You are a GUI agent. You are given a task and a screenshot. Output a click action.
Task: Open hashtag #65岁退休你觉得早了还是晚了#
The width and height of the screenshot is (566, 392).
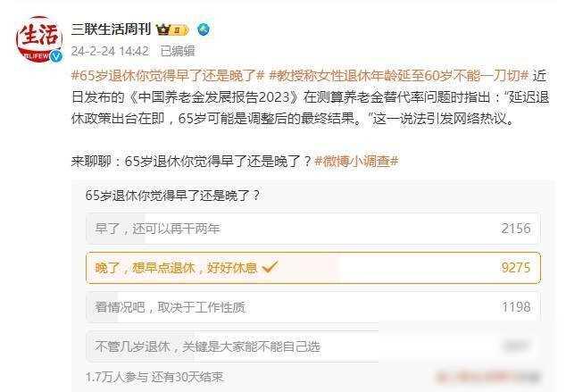pos(168,76)
